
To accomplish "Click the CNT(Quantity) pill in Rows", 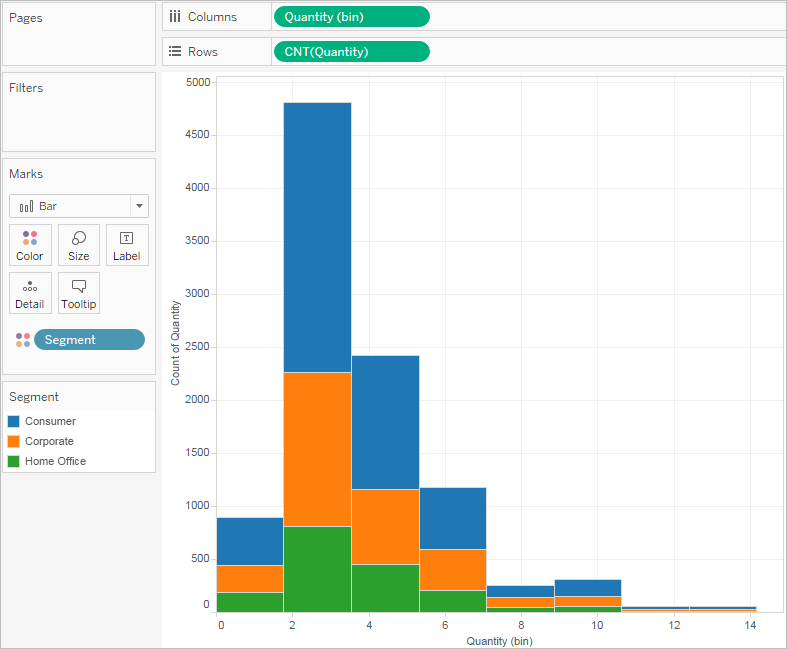I will (x=351, y=52).
